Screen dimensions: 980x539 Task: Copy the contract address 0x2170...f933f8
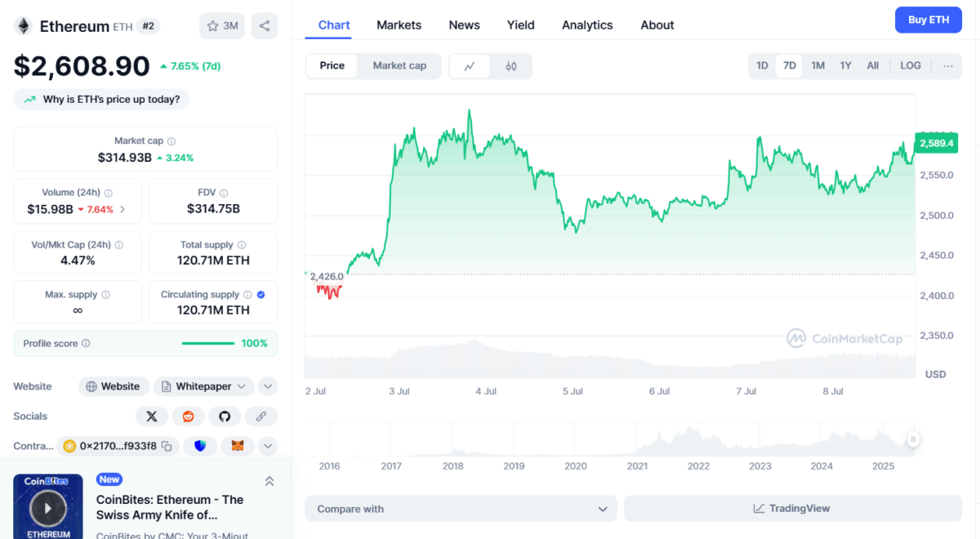(x=167, y=446)
